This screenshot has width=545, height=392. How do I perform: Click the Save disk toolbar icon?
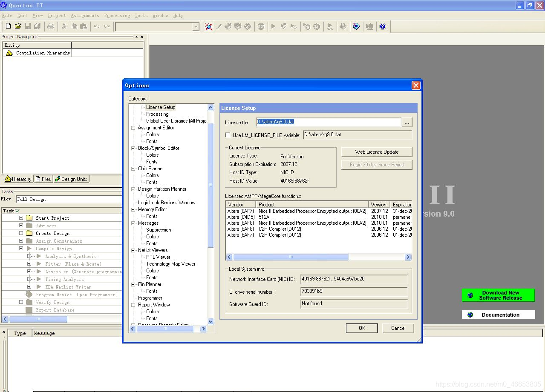pos(28,26)
